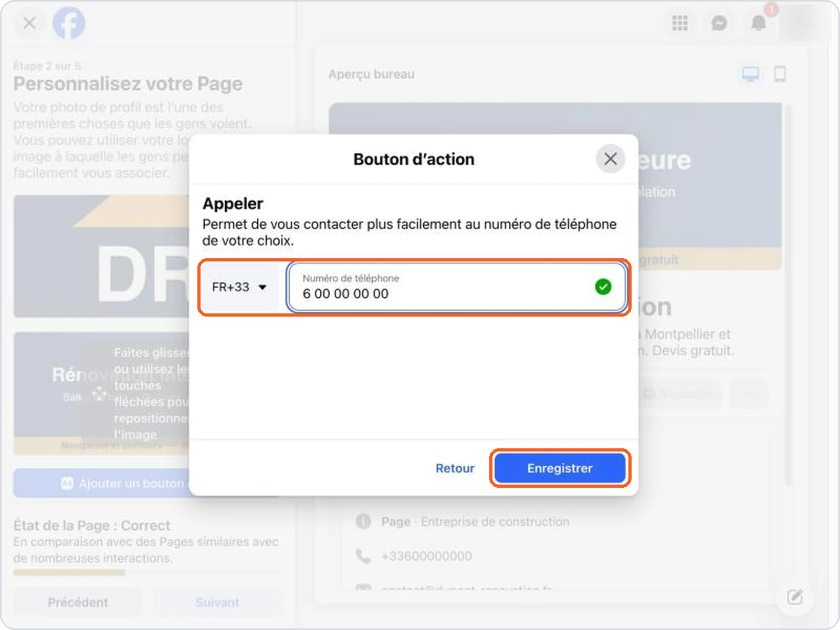Click the green validation checkmark icon

pyautogui.click(x=603, y=287)
